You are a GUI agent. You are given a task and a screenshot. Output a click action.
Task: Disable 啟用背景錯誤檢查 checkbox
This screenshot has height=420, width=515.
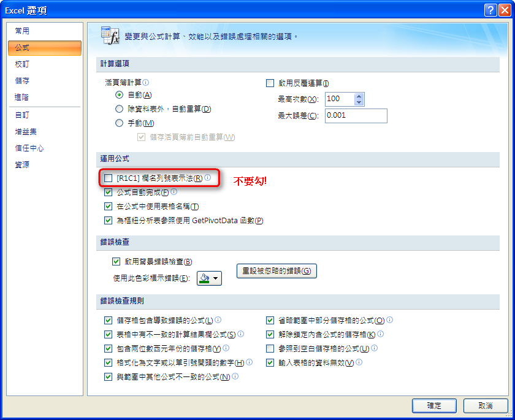[116, 261]
